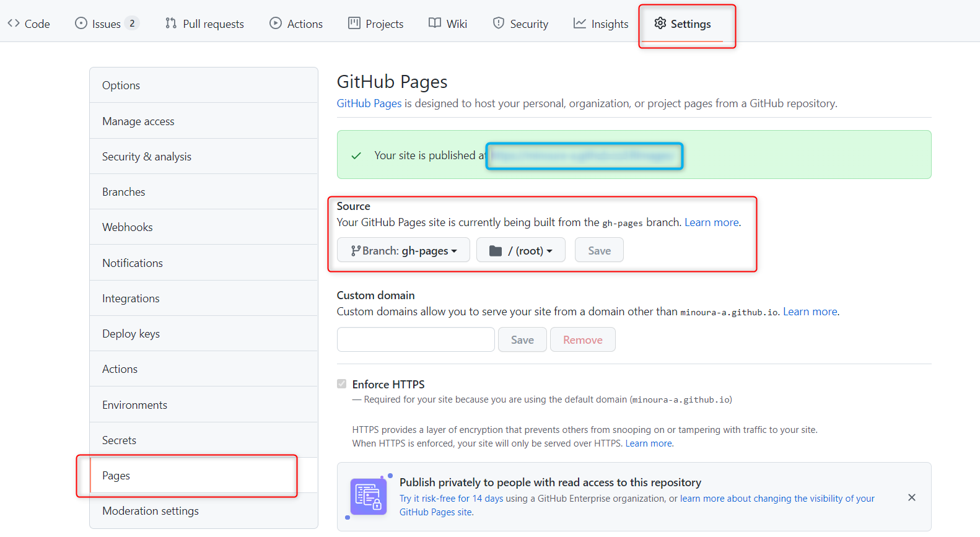Open the Issues tab
This screenshot has width=980, height=537.
pos(107,24)
